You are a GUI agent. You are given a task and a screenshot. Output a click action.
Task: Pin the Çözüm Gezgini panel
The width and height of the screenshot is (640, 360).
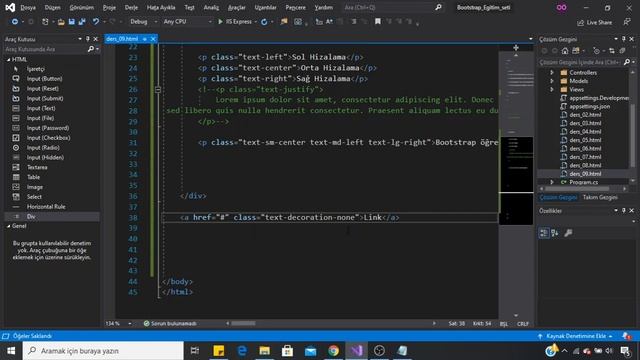624,39
